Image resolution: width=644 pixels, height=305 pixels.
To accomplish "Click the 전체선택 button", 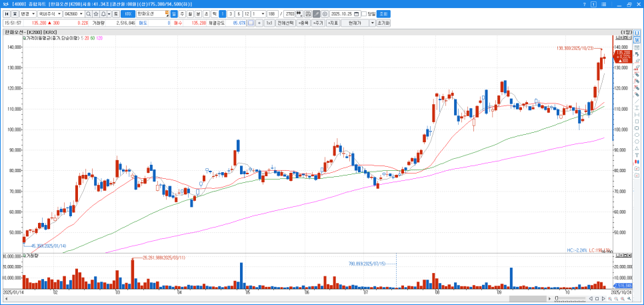I will (285, 23).
